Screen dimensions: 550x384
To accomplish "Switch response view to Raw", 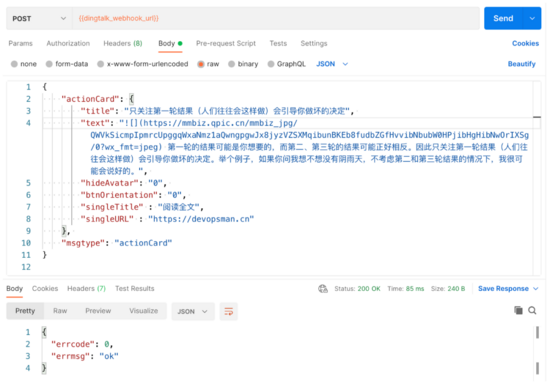I will [60, 311].
